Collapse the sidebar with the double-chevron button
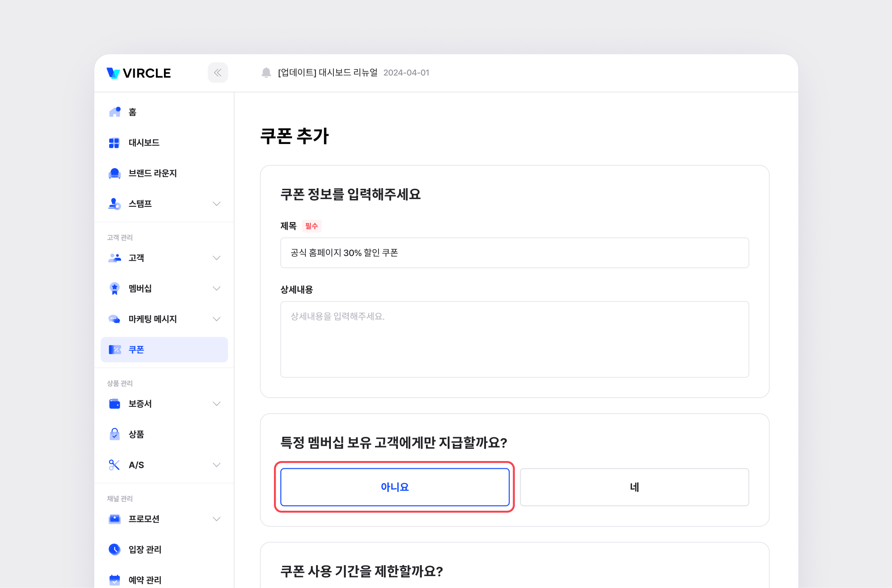The image size is (892, 588). (x=218, y=73)
